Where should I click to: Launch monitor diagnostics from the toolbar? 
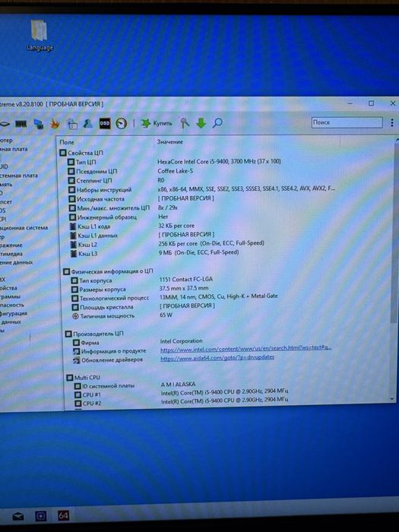(x=38, y=124)
